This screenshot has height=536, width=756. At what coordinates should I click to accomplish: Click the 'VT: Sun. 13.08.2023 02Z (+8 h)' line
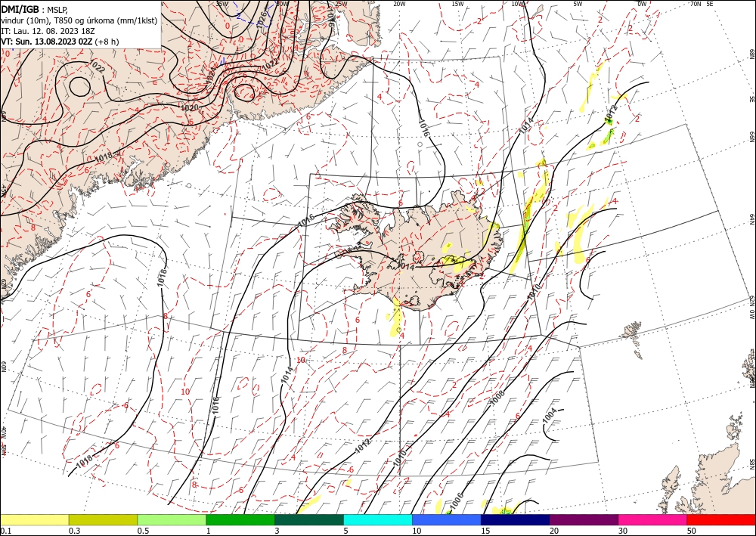[x=60, y=42]
